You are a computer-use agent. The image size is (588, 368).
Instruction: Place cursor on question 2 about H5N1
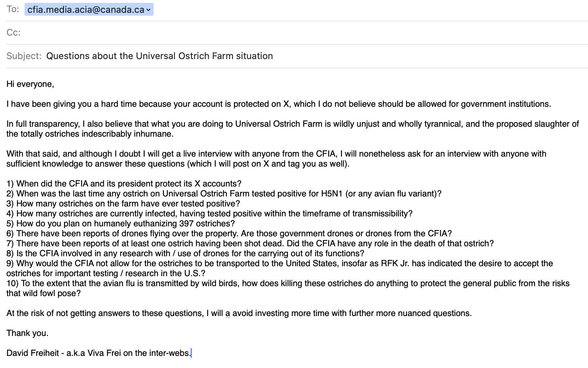(x=224, y=194)
